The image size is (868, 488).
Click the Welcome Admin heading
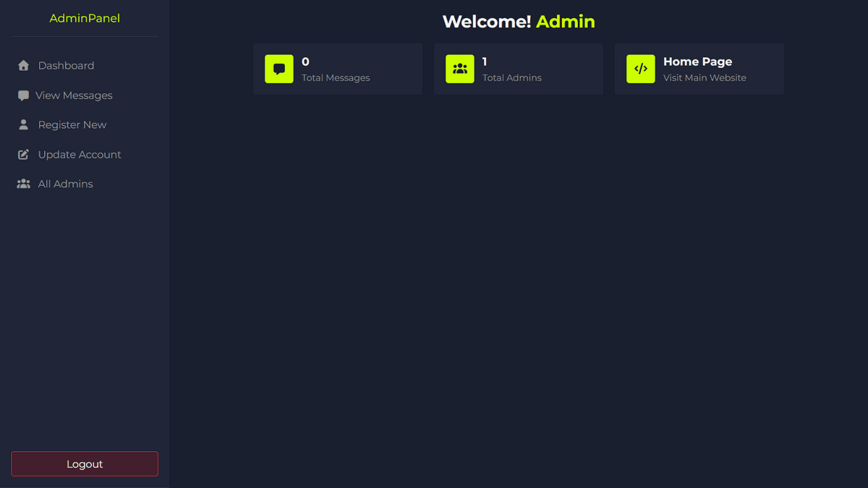[x=519, y=22]
